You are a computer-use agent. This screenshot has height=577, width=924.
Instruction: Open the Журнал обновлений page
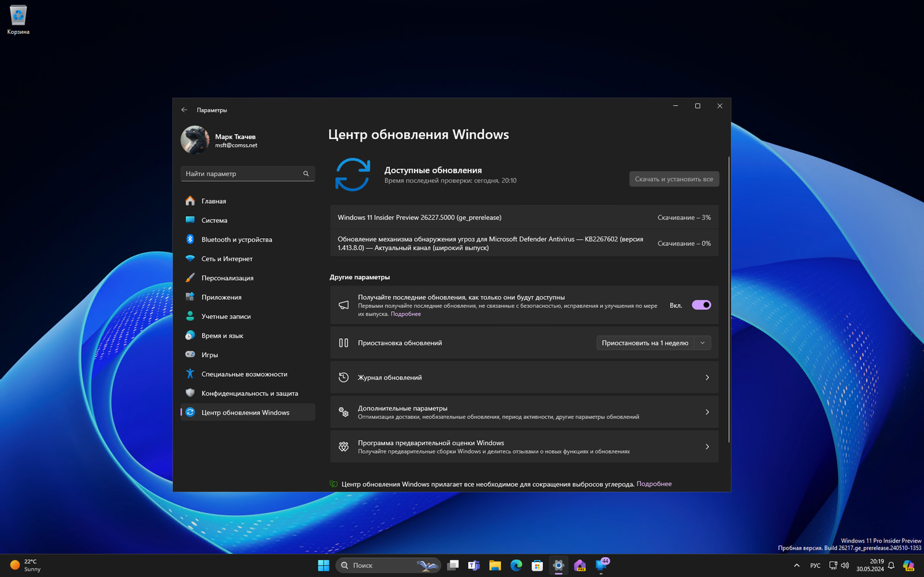coord(524,377)
